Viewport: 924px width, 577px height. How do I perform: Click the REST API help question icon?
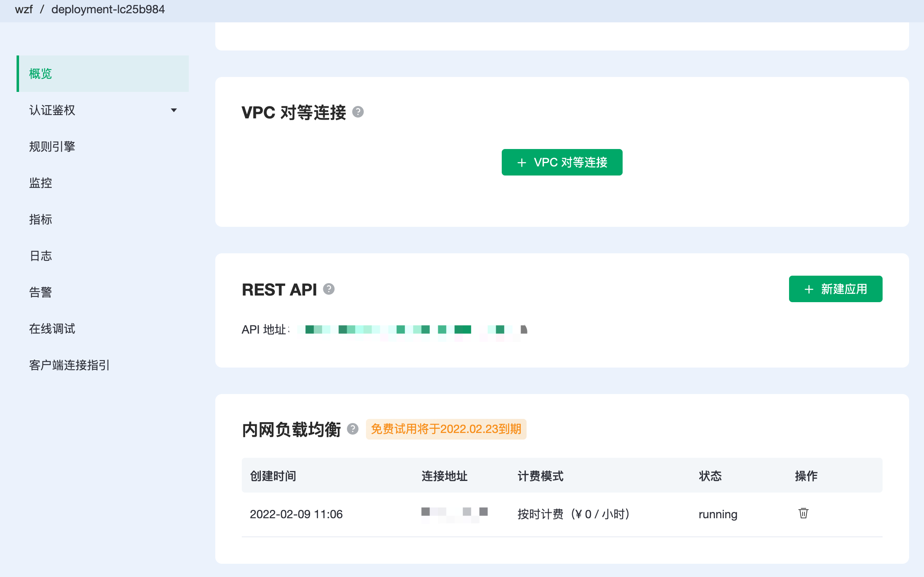(329, 289)
